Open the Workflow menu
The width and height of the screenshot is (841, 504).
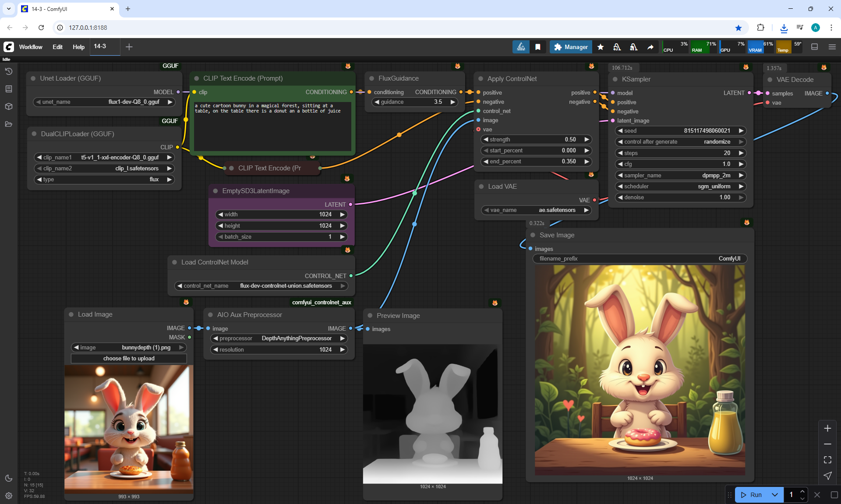(31, 47)
